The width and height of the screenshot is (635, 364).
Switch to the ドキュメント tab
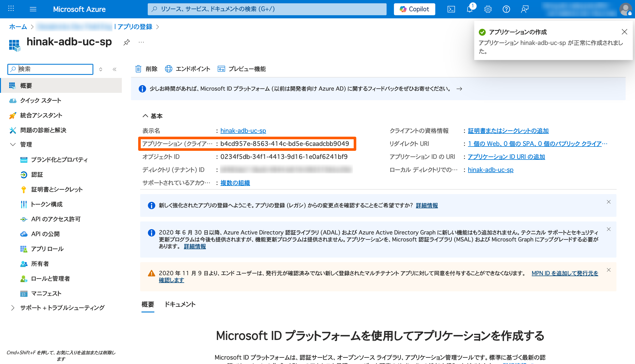click(180, 304)
